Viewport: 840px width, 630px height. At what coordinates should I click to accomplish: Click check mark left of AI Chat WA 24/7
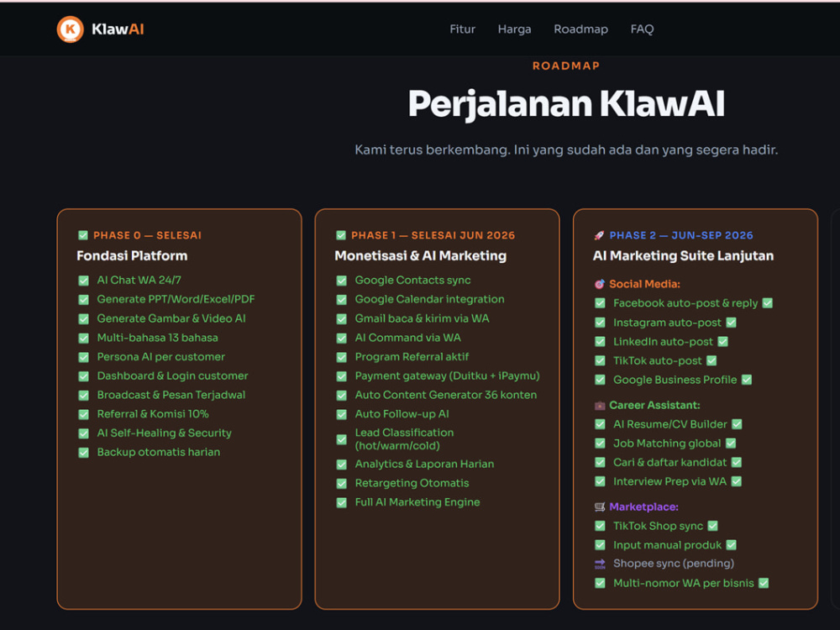83,281
